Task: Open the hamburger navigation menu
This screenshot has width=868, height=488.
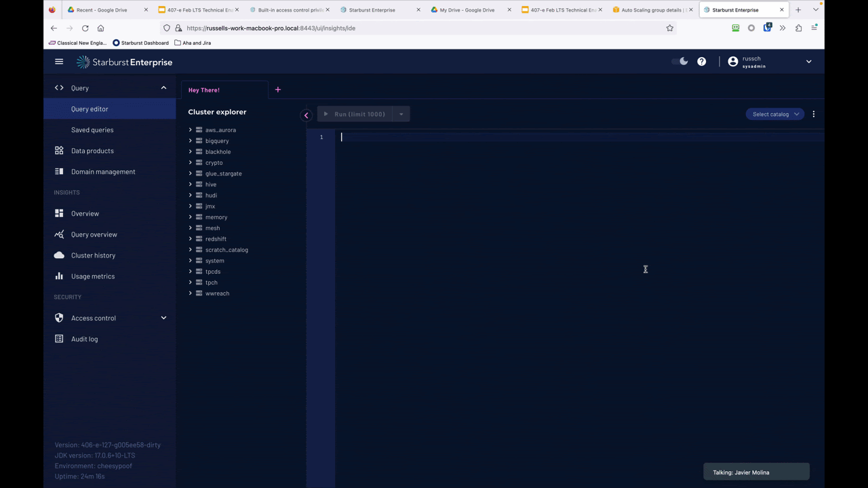Action: pos(59,62)
